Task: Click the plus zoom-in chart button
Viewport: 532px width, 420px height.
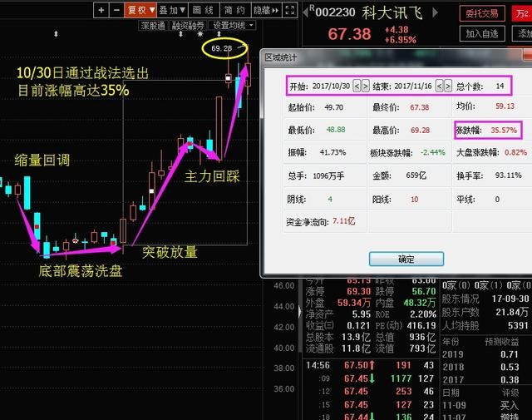Action: tap(101, 10)
